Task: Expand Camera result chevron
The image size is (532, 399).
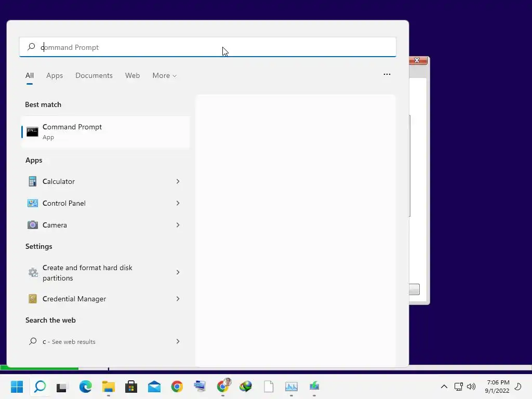Action: point(178,225)
